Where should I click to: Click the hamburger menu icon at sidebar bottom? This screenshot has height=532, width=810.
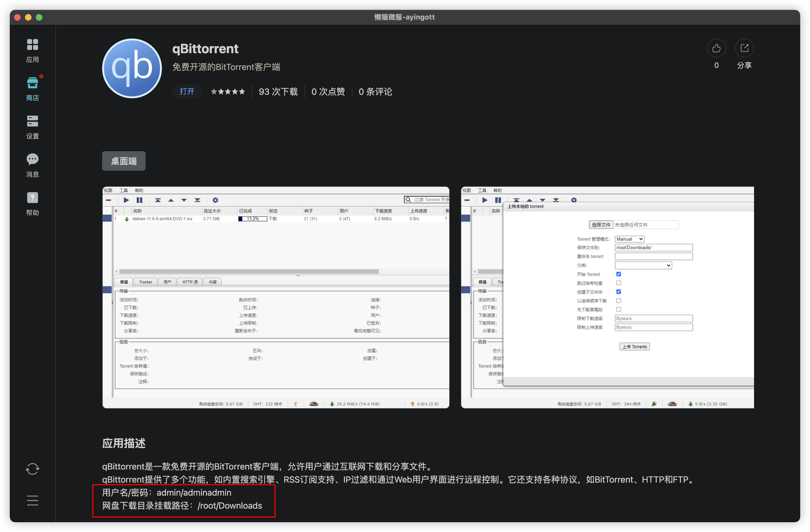coord(32,500)
